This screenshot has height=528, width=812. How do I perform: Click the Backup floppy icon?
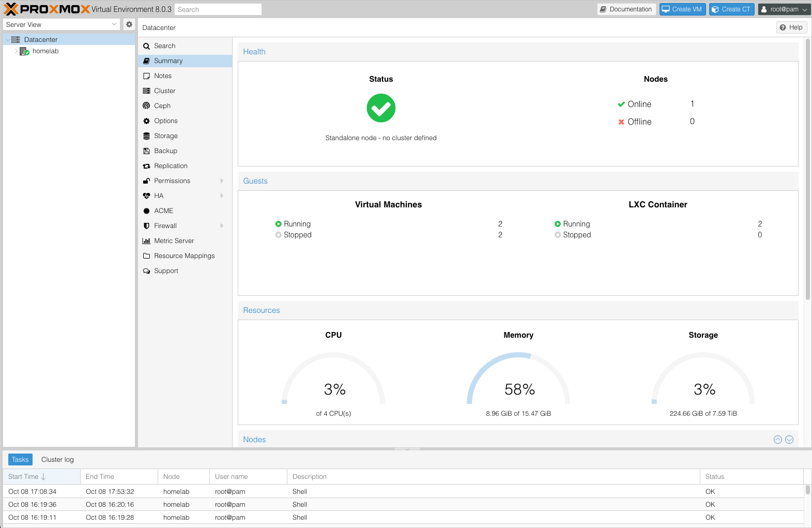(147, 151)
